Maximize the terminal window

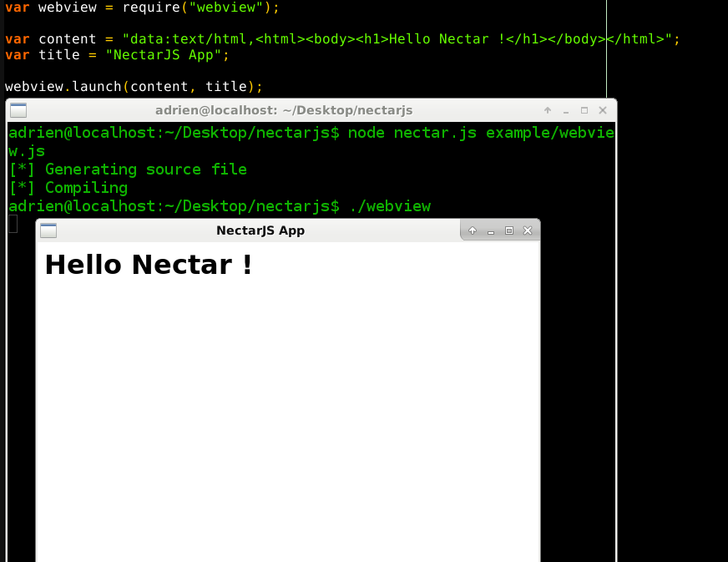[x=584, y=109]
